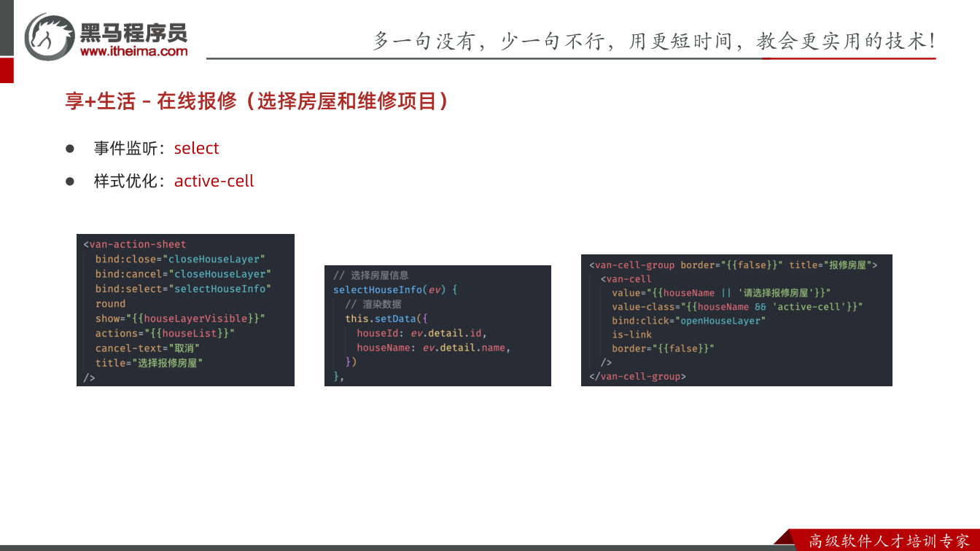980x551 pixels.
Task: Click the van-action-sheet code snippet
Action: 185,310
